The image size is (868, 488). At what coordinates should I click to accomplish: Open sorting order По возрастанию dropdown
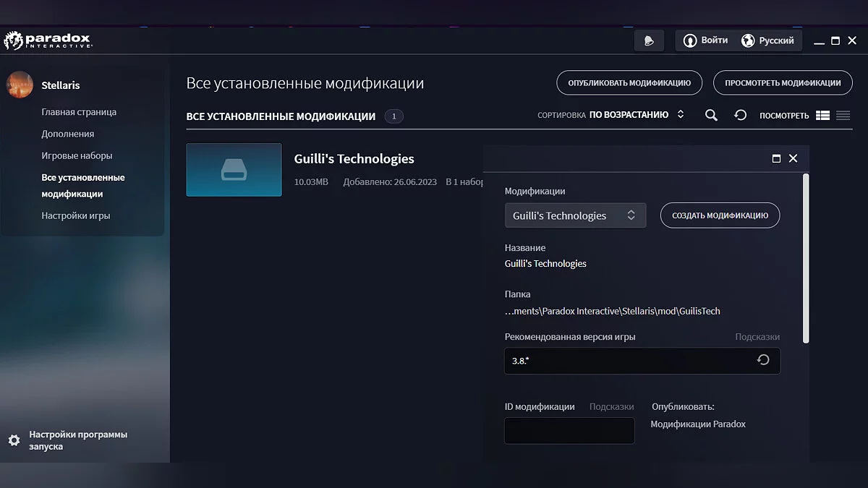point(636,115)
